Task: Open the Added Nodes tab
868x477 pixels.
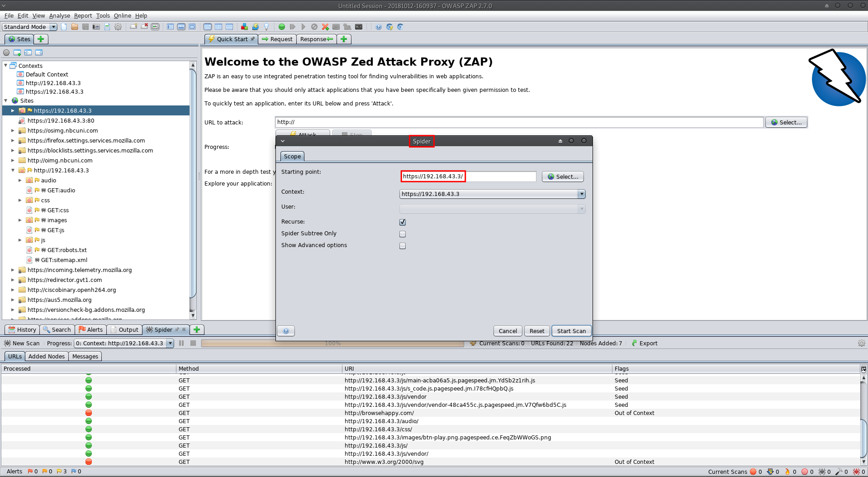Action: point(47,357)
